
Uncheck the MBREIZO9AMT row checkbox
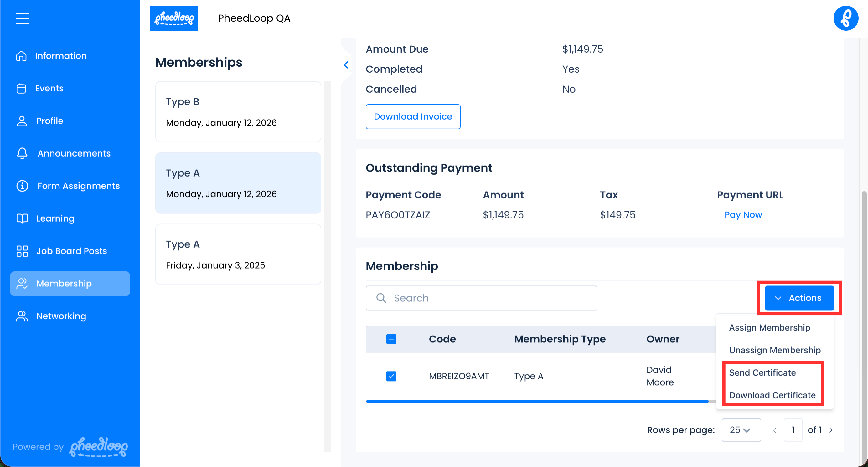pyautogui.click(x=391, y=376)
